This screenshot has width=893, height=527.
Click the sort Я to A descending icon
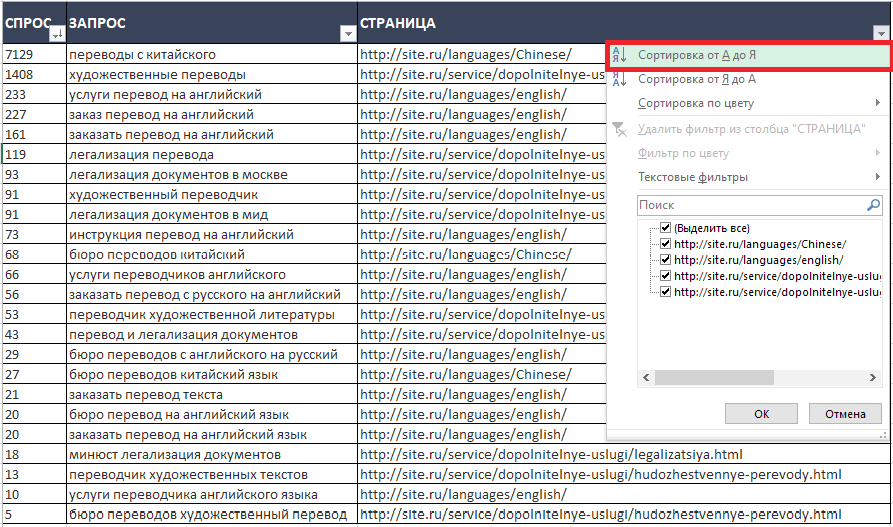620,79
